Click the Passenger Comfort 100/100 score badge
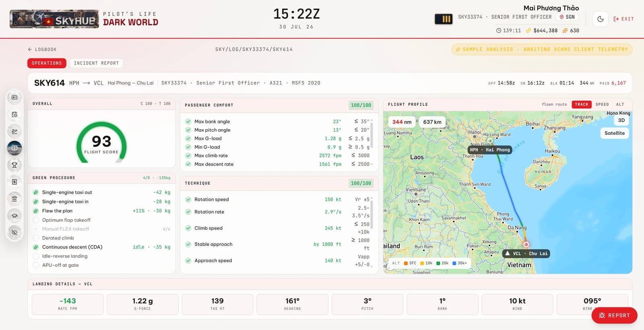 [x=361, y=105]
